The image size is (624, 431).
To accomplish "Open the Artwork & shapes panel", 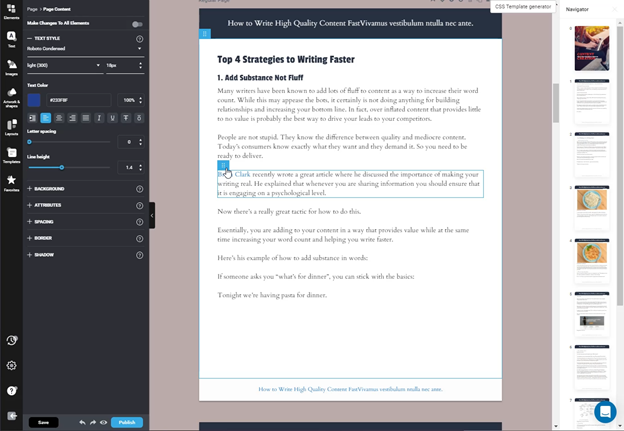I will [x=11, y=98].
